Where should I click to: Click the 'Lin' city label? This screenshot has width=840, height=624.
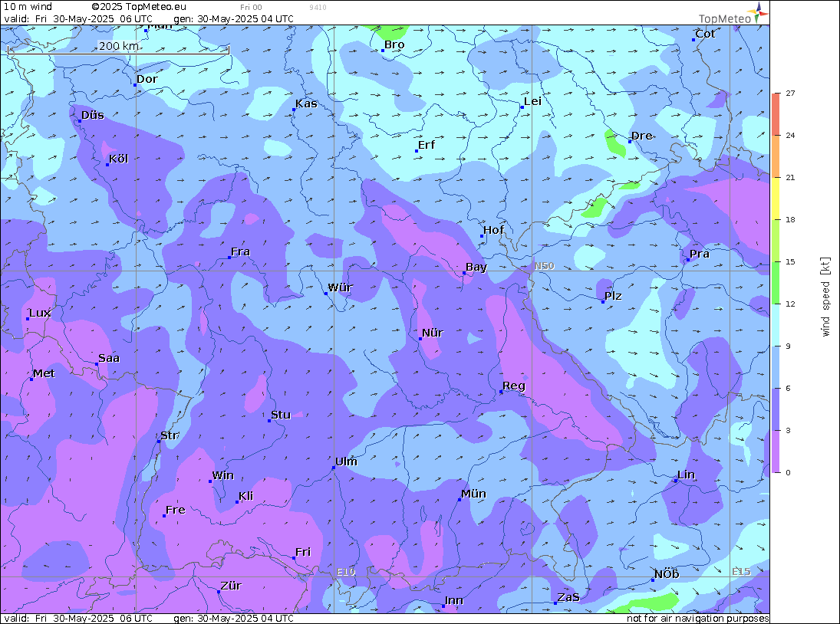point(687,475)
